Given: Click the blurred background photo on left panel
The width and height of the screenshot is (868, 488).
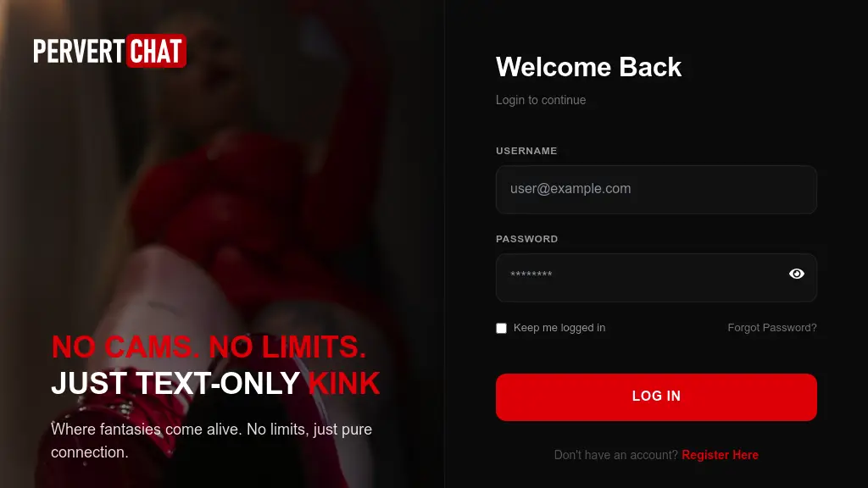Looking at the screenshot, I should click(x=221, y=194).
